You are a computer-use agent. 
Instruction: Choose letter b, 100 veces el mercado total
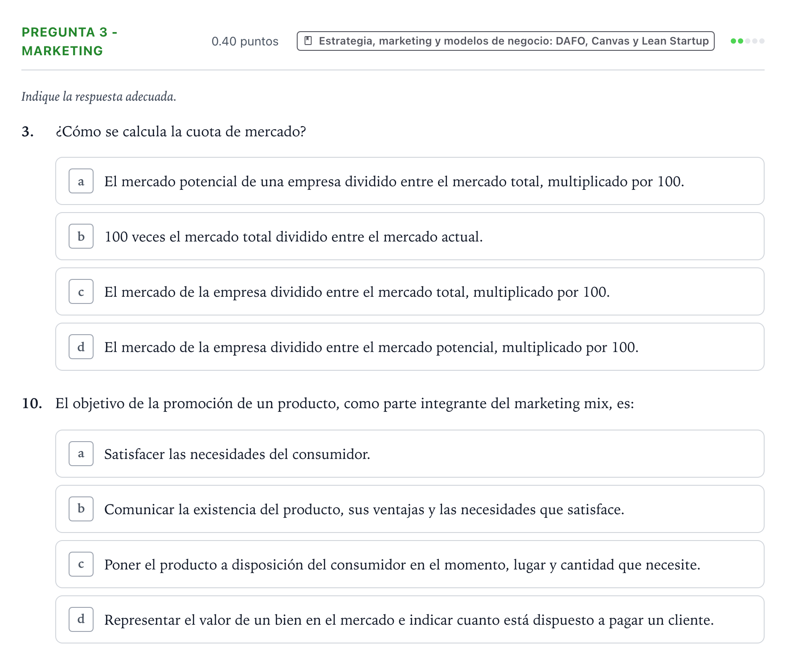click(x=409, y=236)
